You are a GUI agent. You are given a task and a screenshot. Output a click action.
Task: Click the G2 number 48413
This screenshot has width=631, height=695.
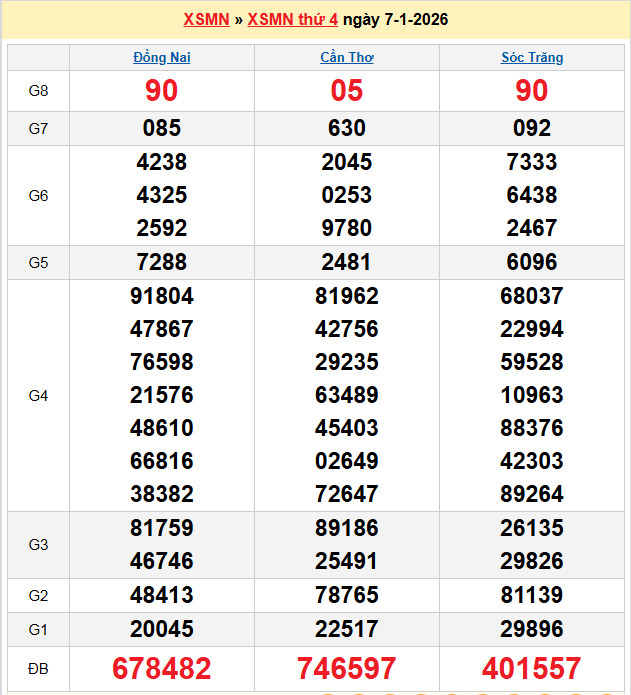coord(161,595)
